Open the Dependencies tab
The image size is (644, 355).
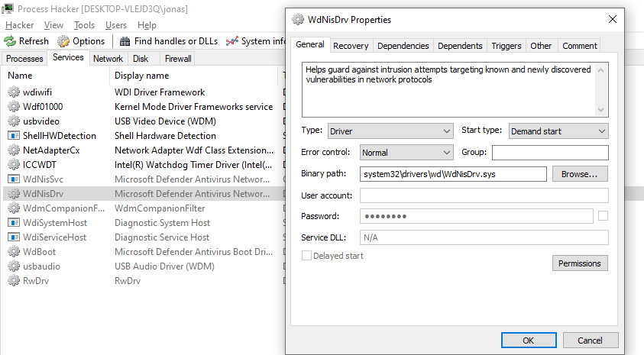click(403, 46)
